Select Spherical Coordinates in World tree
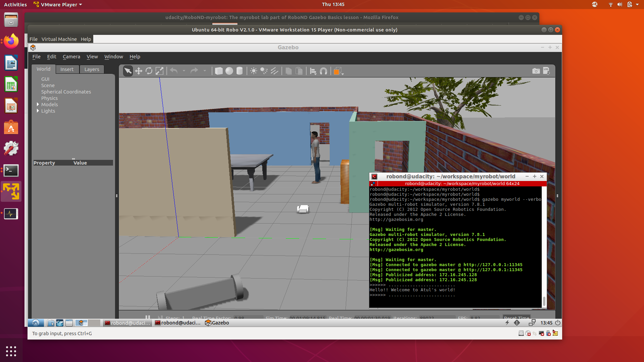644x362 pixels. pos(66,92)
